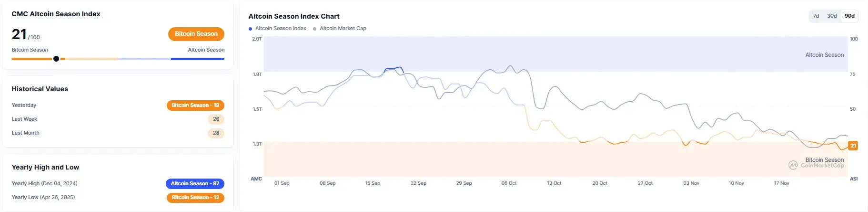Click the orange 21 value marker on chart

tap(853, 146)
